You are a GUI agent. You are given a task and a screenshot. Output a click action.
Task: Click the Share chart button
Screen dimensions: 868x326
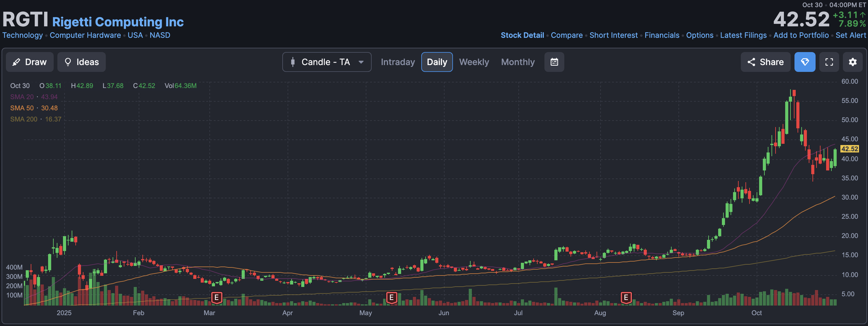tap(765, 62)
